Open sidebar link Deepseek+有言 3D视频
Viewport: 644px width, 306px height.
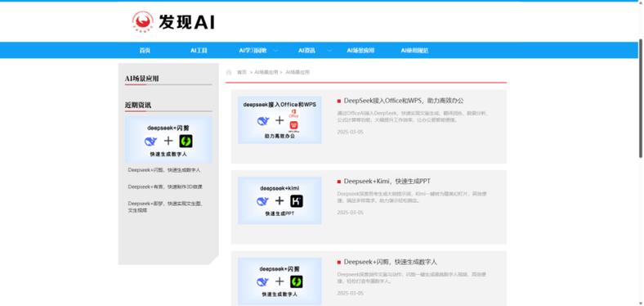(x=165, y=187)
